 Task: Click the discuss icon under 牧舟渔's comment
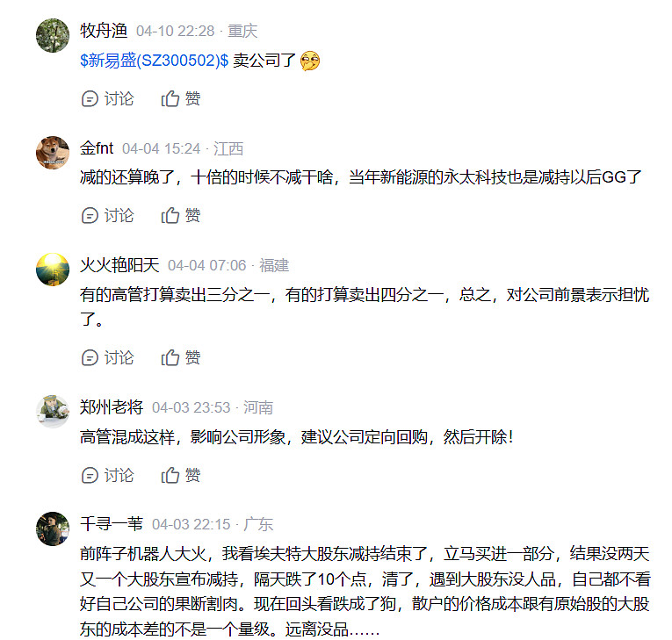pos(89,99)
